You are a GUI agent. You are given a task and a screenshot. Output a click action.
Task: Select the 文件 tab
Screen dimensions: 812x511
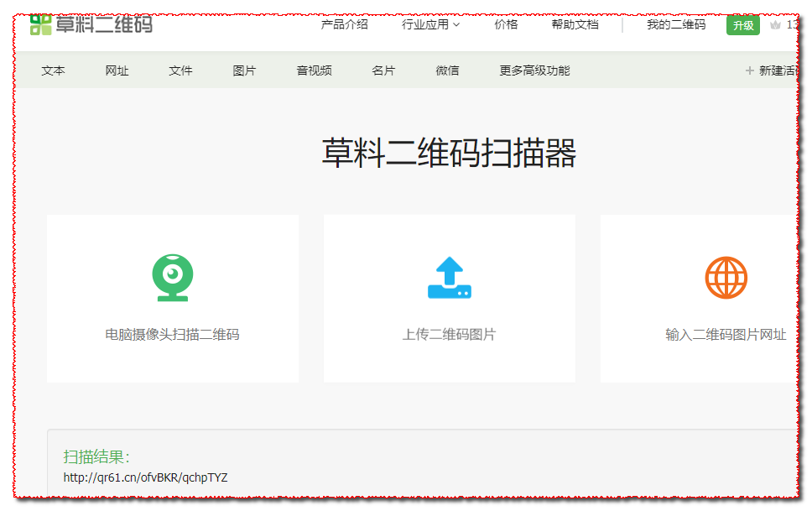tap(180, 70)
